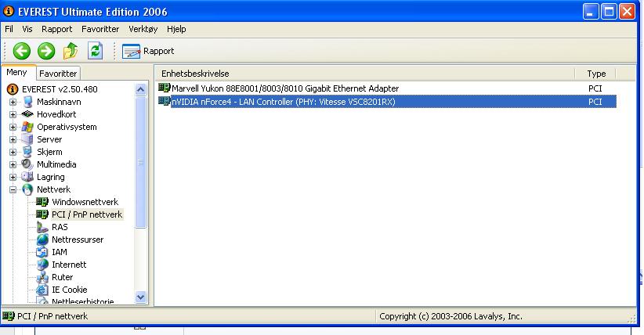Open the Fil menu
This screenshot has height=335, width=644.
click(9, 29)
